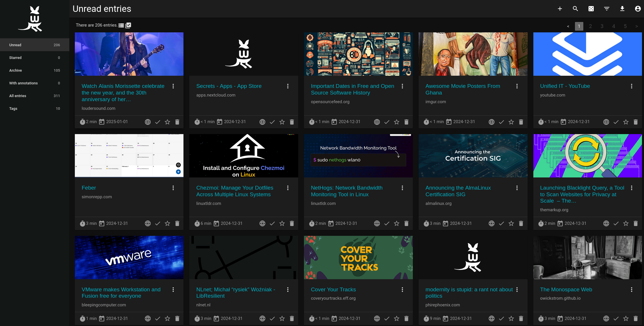This screenshot has width=644, height=326.
Task: Mark Alanis Morissette entry as read
Action: tap(157, 122)
